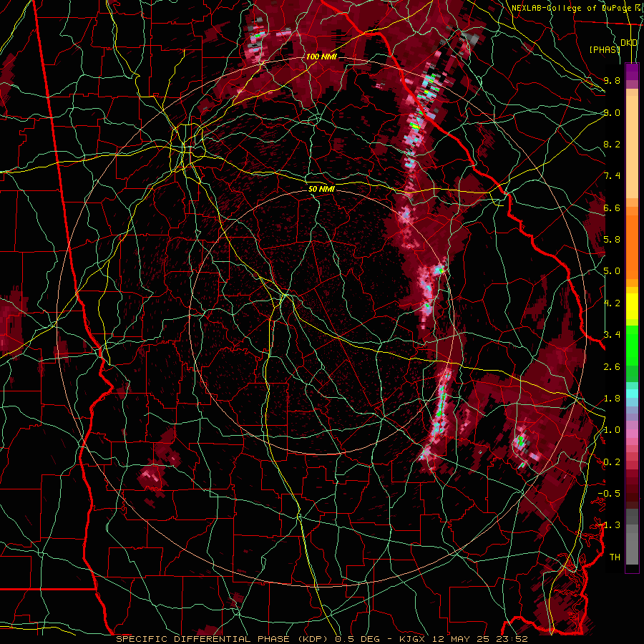This screenshot has width=644, height=644.
Task: Click the TH threshold label
Action: point(615,557)
